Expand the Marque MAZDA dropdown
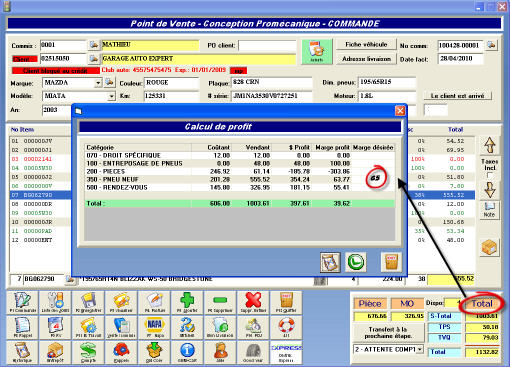The image size is (510, 367). coord(98,83)
